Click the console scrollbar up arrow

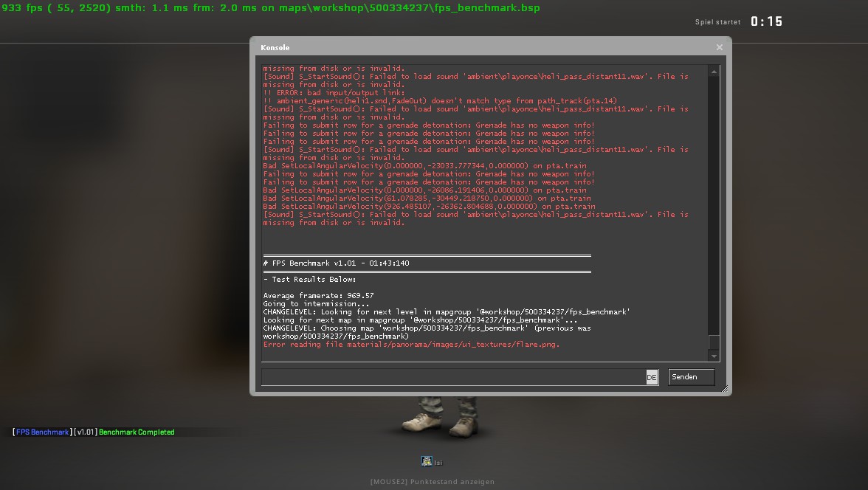click(x=714, y=72)
